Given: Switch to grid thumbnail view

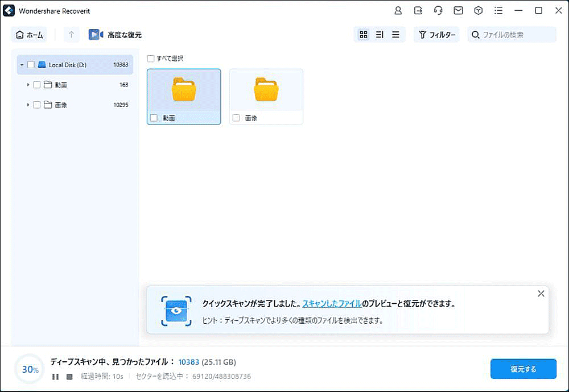Looking at the screenshot, I should (x=363, y=35).
